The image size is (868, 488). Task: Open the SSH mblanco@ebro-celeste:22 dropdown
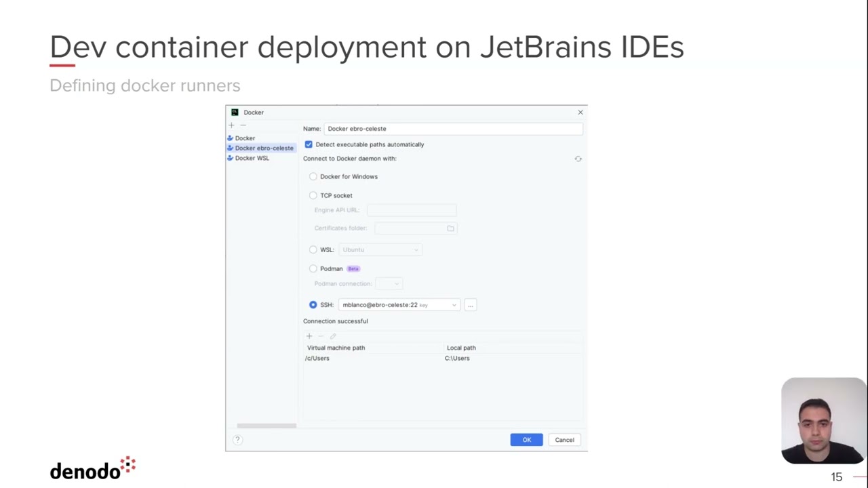(399, 305)
